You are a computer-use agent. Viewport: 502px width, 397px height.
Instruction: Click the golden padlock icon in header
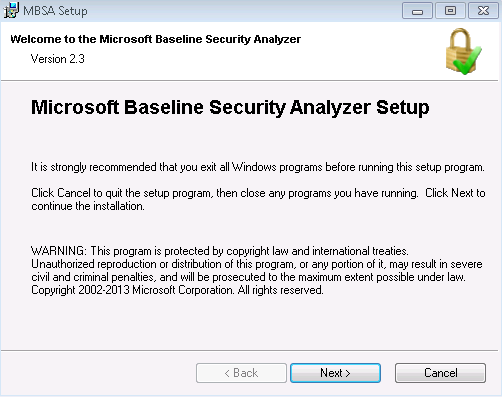460,49
